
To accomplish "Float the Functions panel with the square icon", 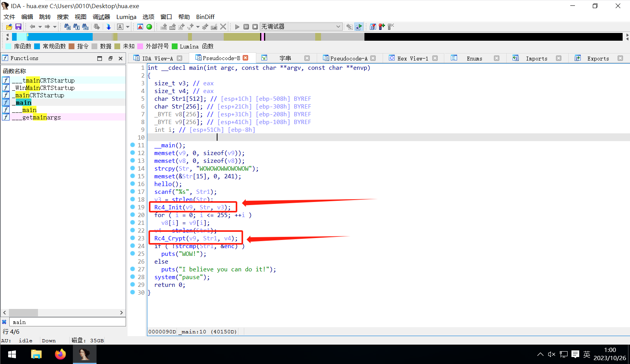I will point(100,58).
